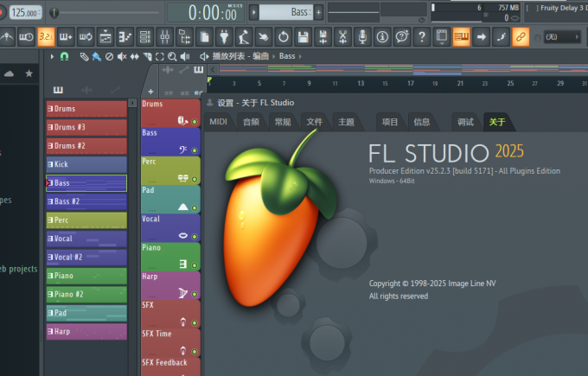Save project with floppy disk icon
588x376 pixels.
pyautogui.click(x=303, y=37)
